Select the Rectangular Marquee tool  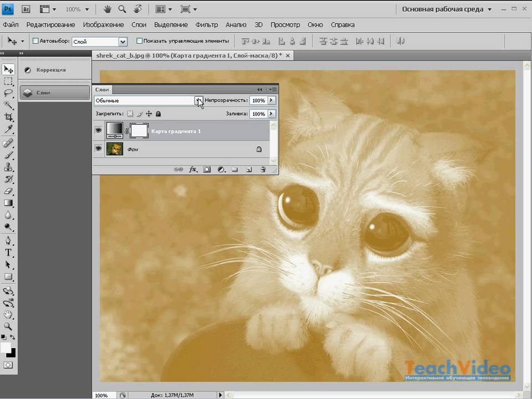(x=8, y=81)
